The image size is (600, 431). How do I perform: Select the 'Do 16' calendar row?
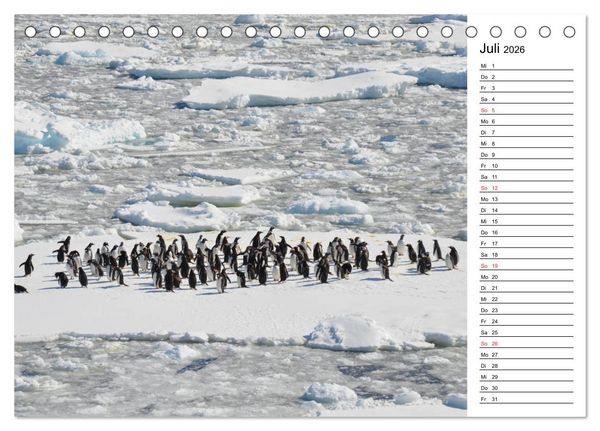coord(527,232)
